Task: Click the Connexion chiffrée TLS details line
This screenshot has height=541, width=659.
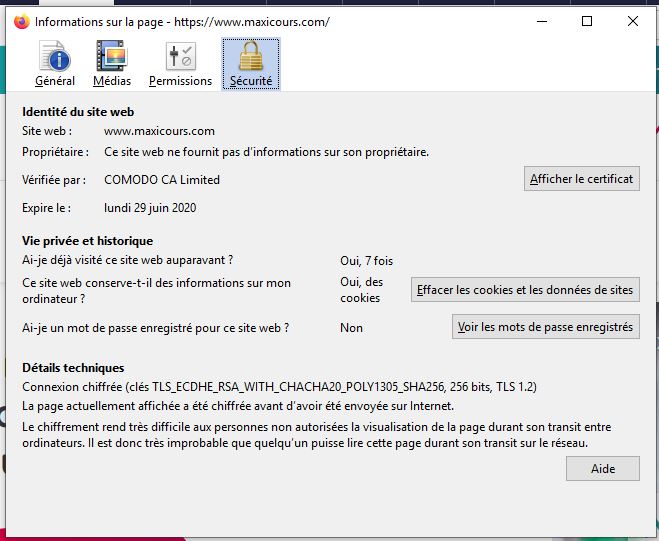Action: tap(279, 387)
